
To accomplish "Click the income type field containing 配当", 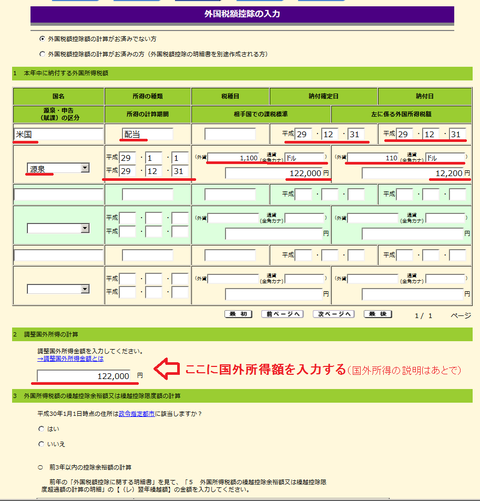I will tap(148, 134).
